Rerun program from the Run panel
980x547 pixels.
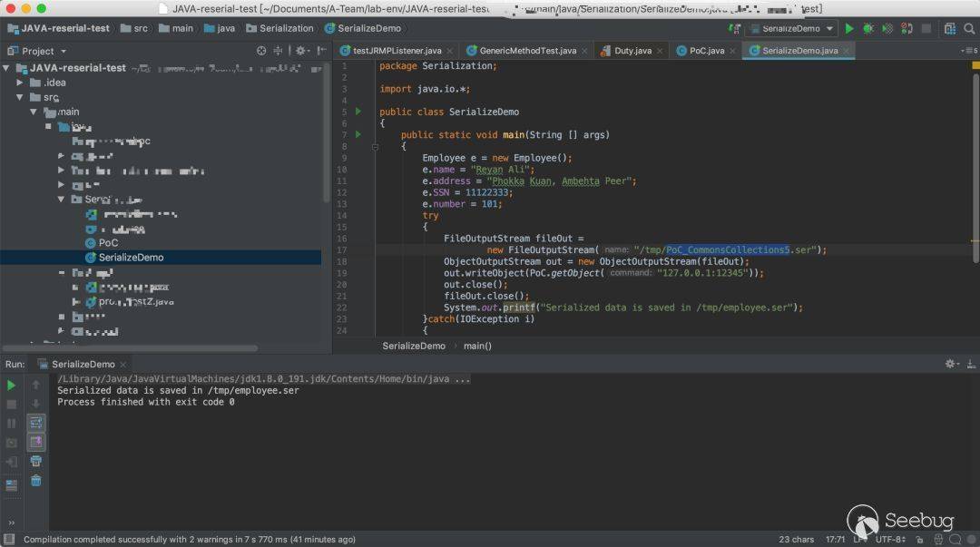coord(12,386)
